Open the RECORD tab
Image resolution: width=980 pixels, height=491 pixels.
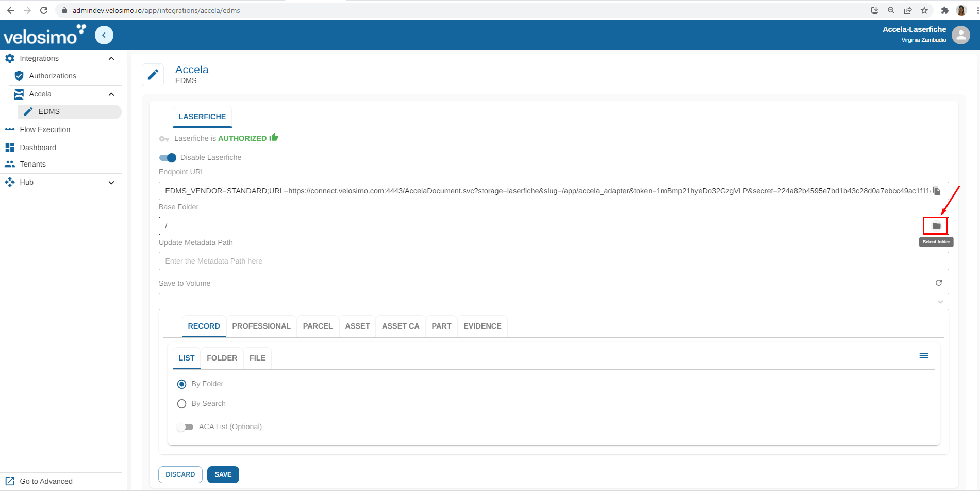click(204, 326)
